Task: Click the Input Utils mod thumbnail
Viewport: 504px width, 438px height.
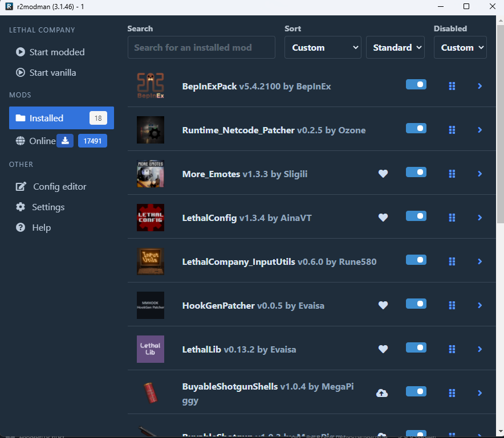Action: coord(151,261)
